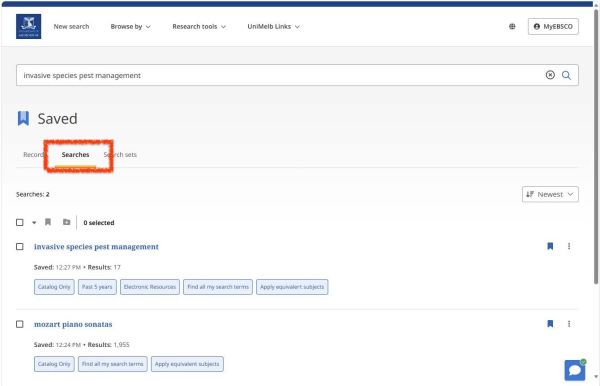Viewport: 600px width, 386px height.
Task: Expand the select-all dropdown arrow
Action: [34, 223]
